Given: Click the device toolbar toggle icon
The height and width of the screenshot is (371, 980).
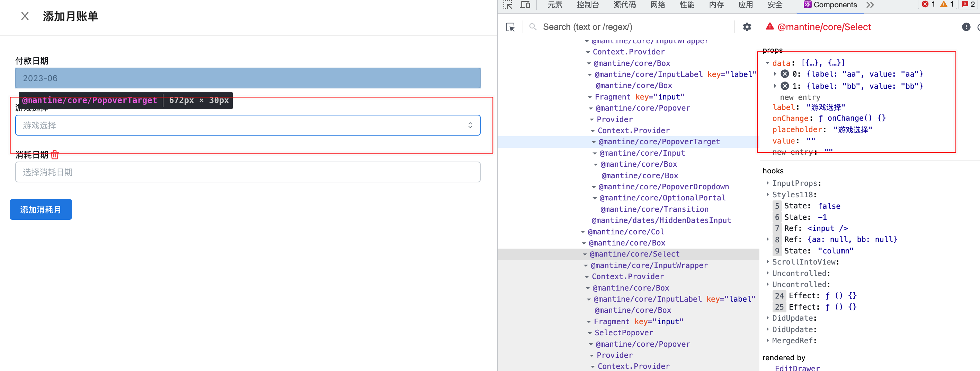Looking at the screenshot, I should coord(525,5).
